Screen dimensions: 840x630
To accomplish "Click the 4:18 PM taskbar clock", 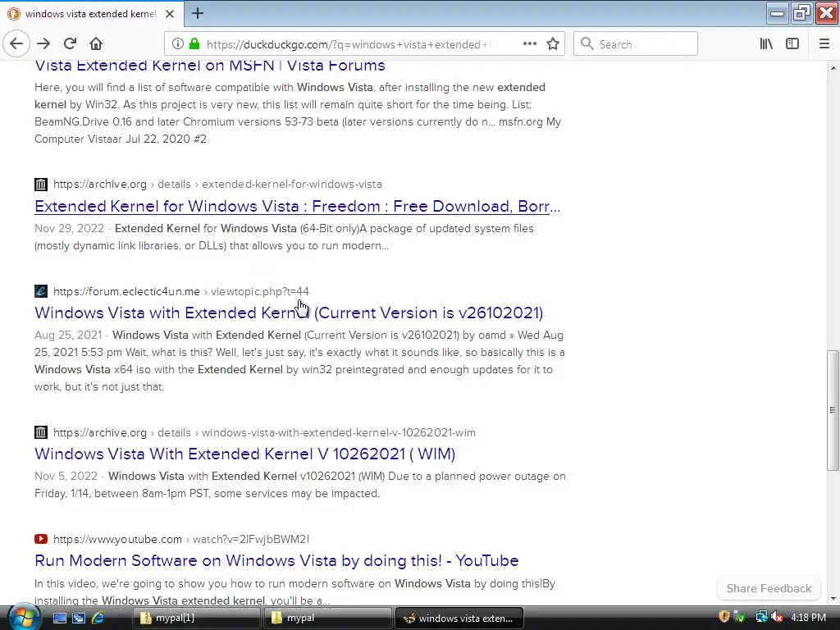I will coord(808,618).
